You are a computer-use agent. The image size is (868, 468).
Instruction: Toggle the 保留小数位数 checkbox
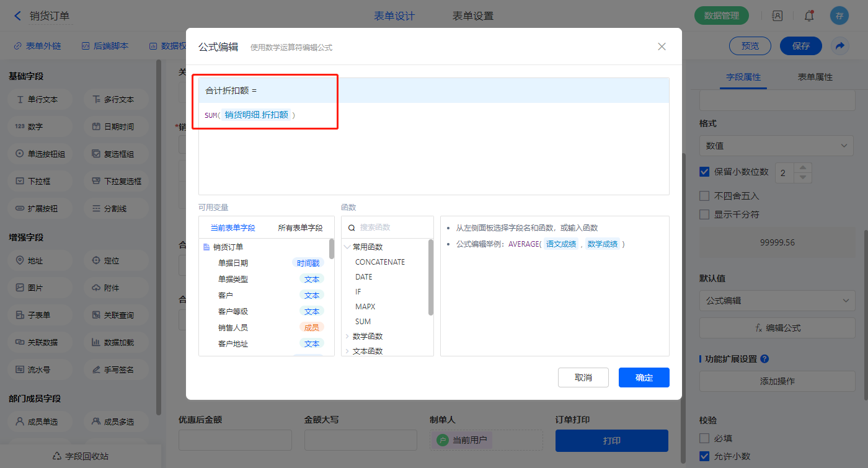pos(704,172)
